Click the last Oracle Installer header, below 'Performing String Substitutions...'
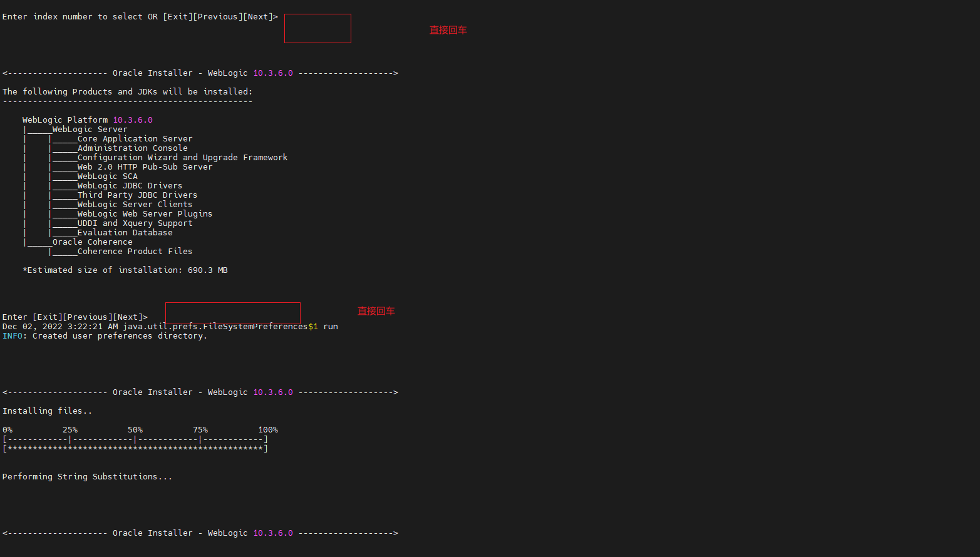The width and height of the screenshot is (980, 557). tap(200, 533)
